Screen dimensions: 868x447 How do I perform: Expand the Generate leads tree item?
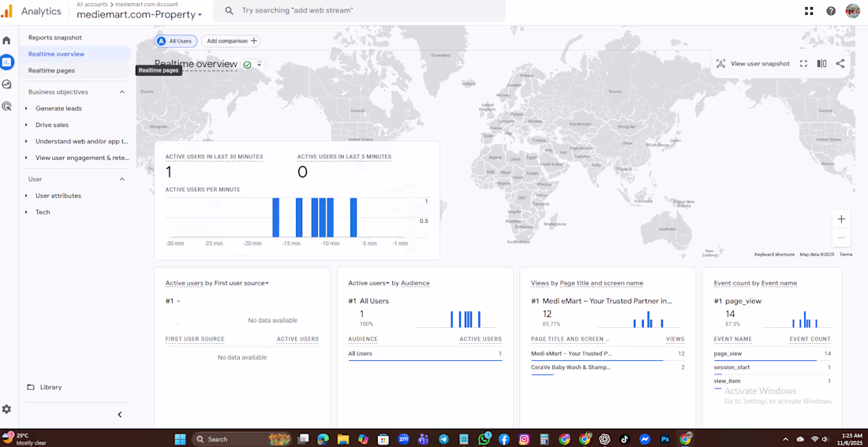click(26, 109)
